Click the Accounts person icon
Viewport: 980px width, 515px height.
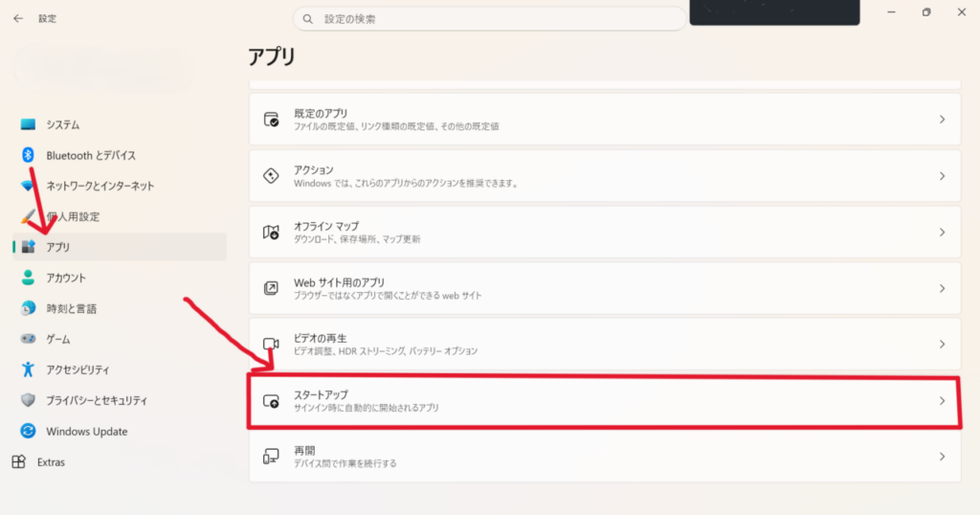point(28,278)
